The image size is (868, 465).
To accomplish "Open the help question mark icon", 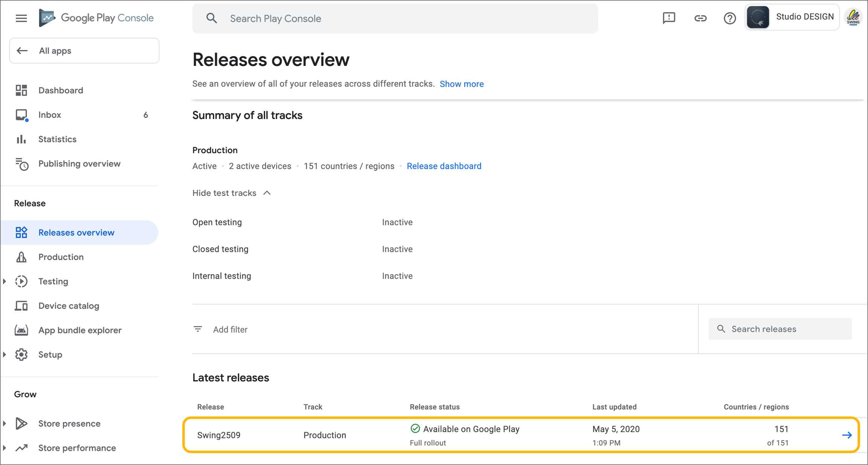I will tap(729, 18).
